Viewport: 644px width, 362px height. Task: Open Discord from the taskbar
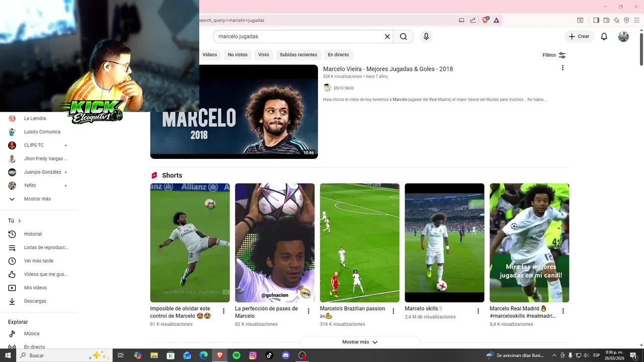[286, 355]
